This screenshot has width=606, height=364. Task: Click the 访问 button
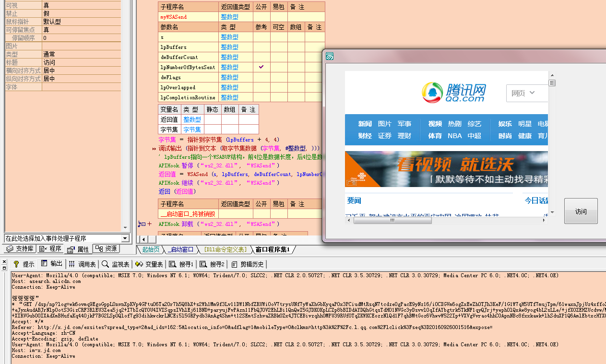pos(581,211)
